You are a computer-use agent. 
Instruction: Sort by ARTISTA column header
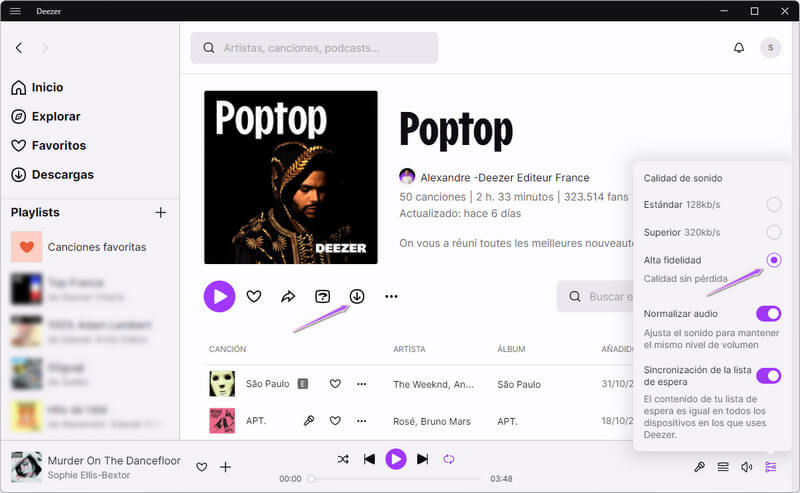click(x=409, y=349)
